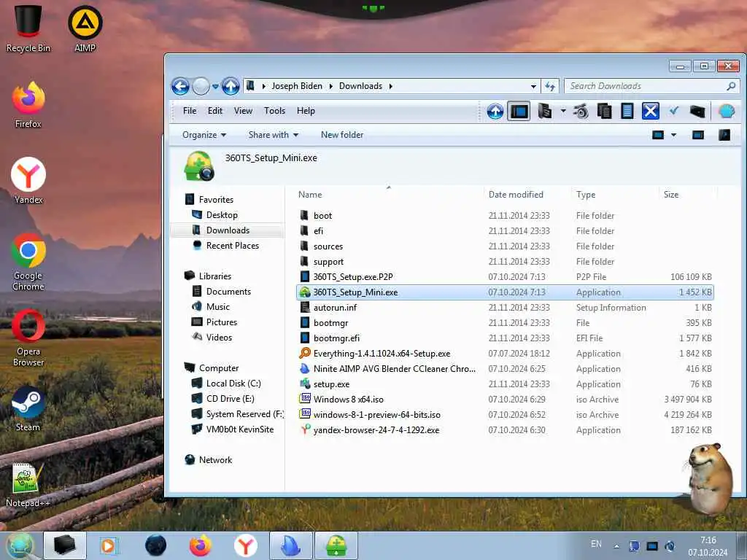This screenshot has width=747, height=560.
Task: Open AIMP desktop shortcut
Action: 85,28
